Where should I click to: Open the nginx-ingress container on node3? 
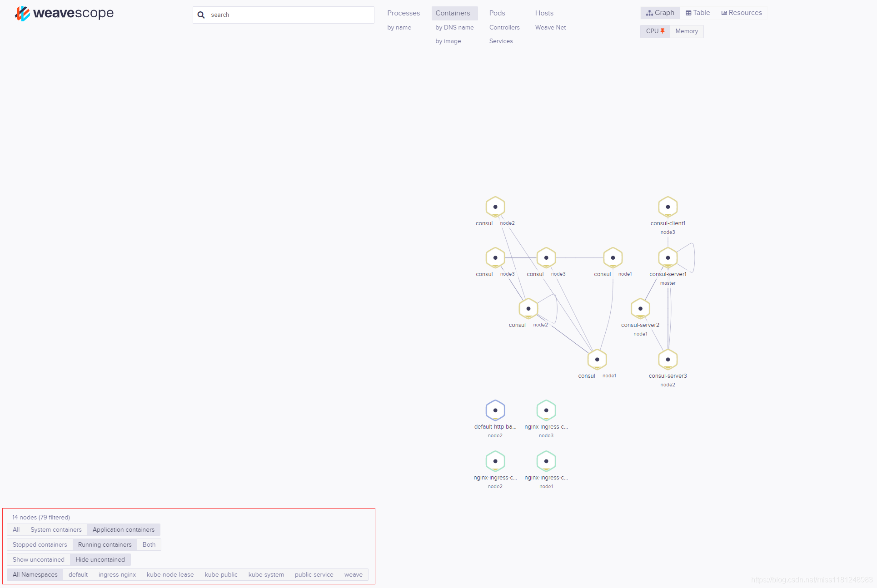click(546, 410)
